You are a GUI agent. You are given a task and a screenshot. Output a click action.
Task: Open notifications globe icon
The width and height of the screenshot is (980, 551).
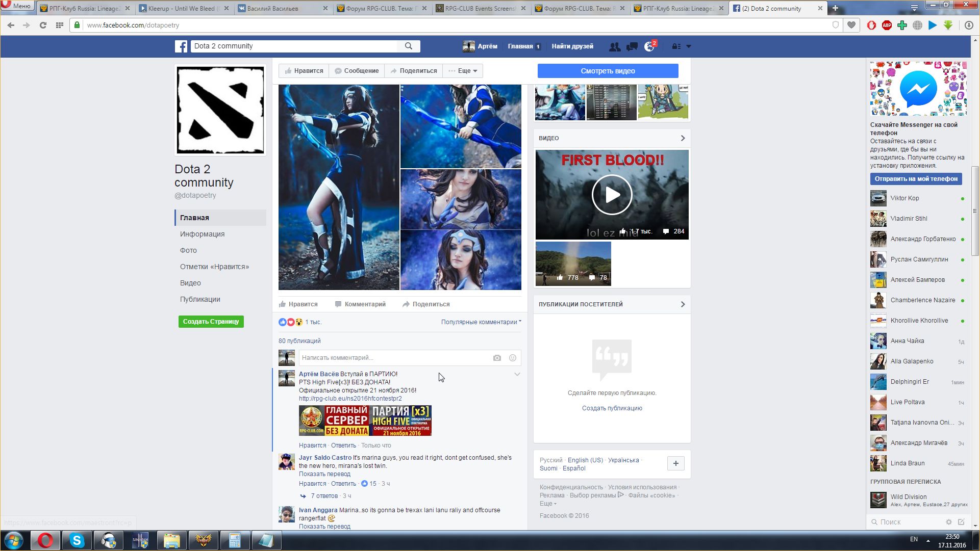(x=649, y=46)
